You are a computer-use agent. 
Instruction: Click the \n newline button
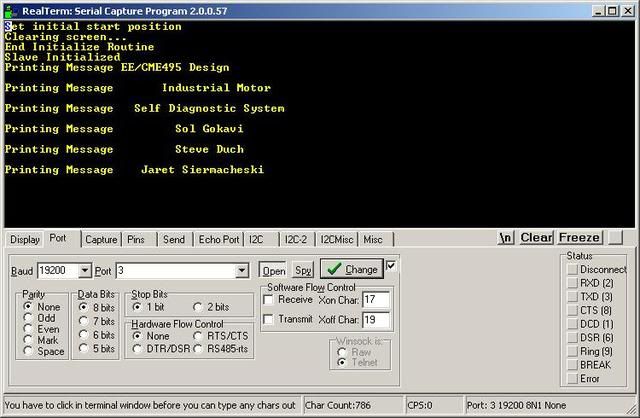506,238
